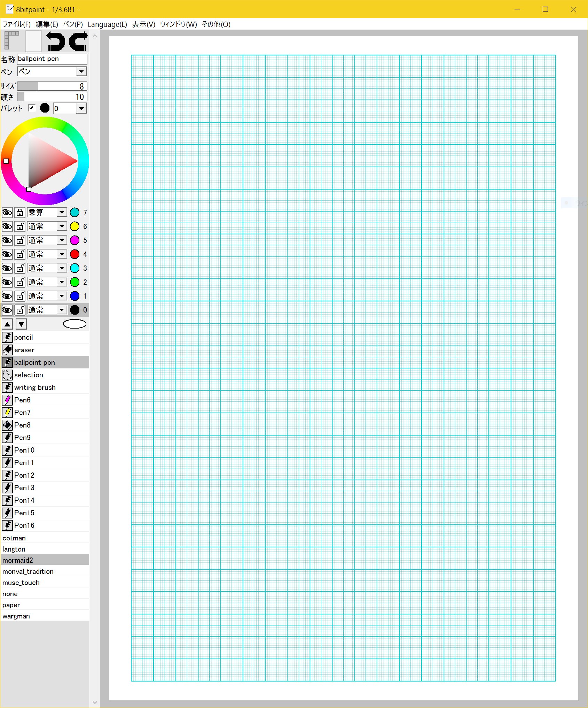Select the Pen12 tool

point(45,475)
